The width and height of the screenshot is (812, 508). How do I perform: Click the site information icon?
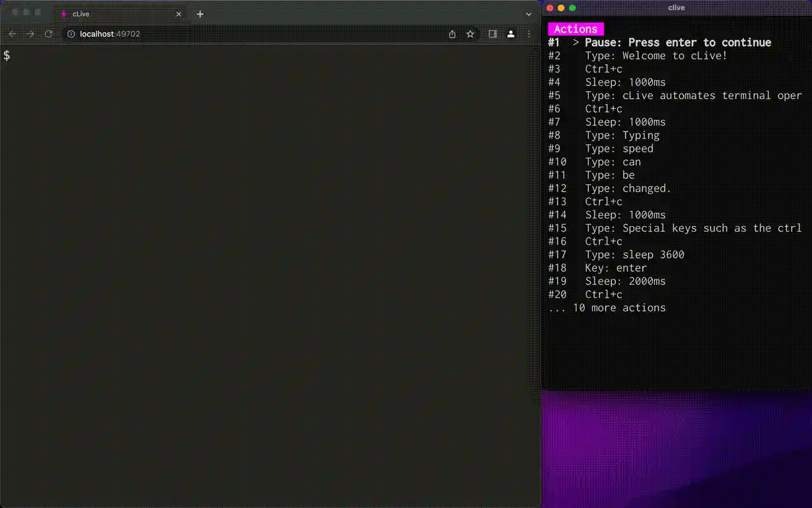click(71, 34)
